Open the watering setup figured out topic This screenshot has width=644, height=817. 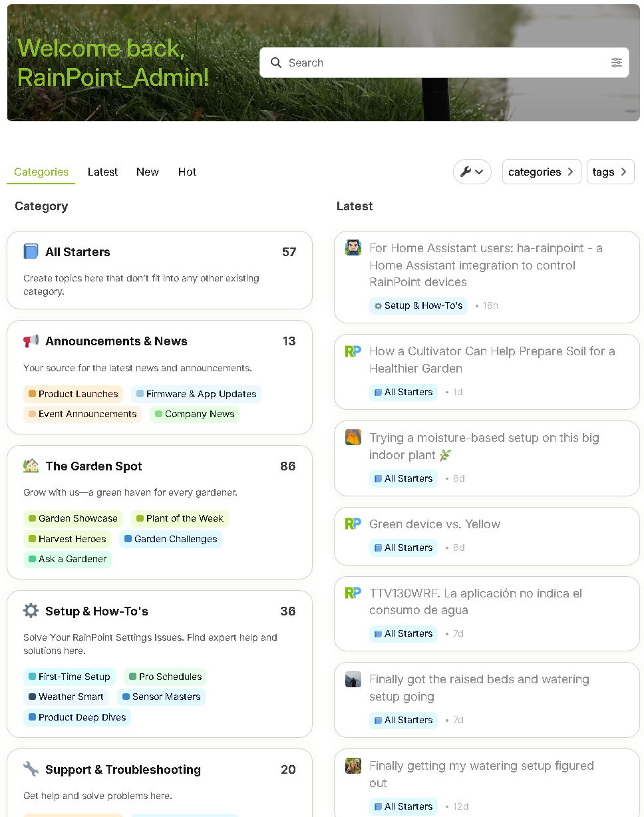(481, 774)
